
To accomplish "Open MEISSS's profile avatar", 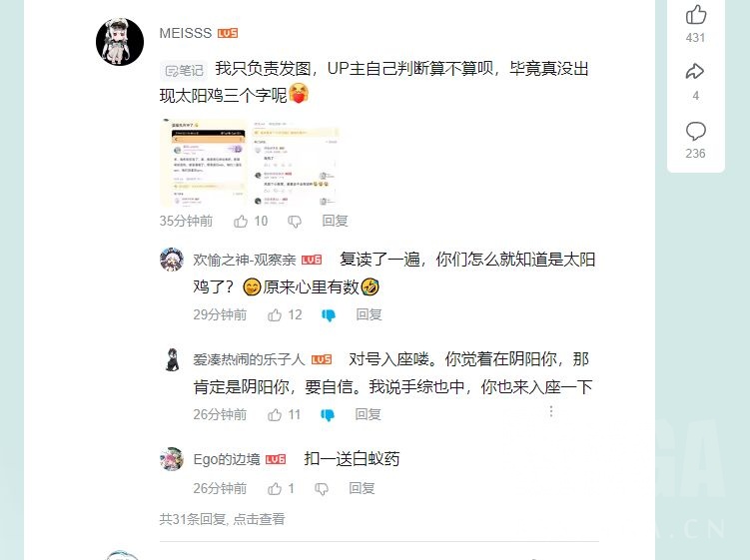I will point(120,42).
